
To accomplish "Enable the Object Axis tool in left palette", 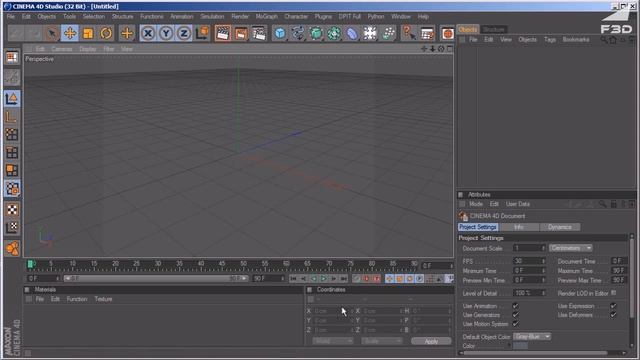I will point(12,117).
